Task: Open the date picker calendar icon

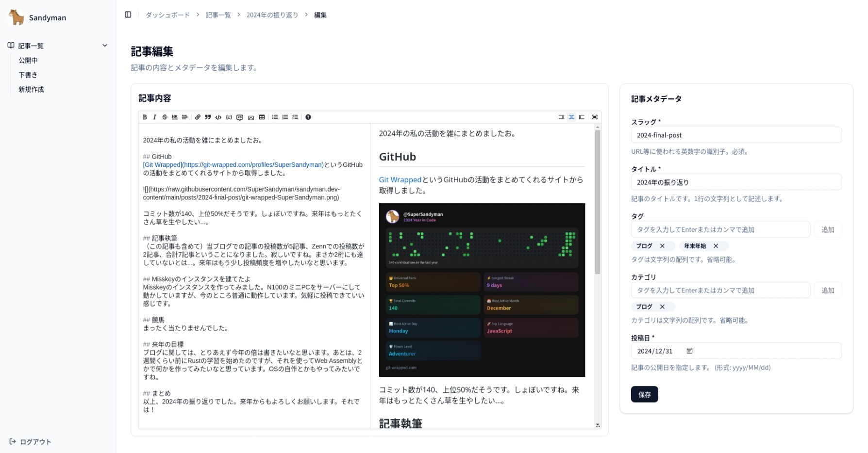Action: [x=689, y=351]
